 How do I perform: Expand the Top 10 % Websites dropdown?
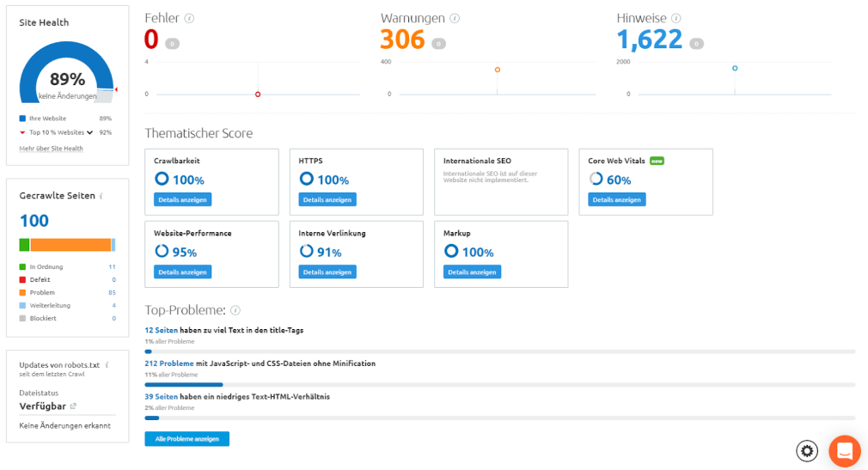[x=89, y=132]
